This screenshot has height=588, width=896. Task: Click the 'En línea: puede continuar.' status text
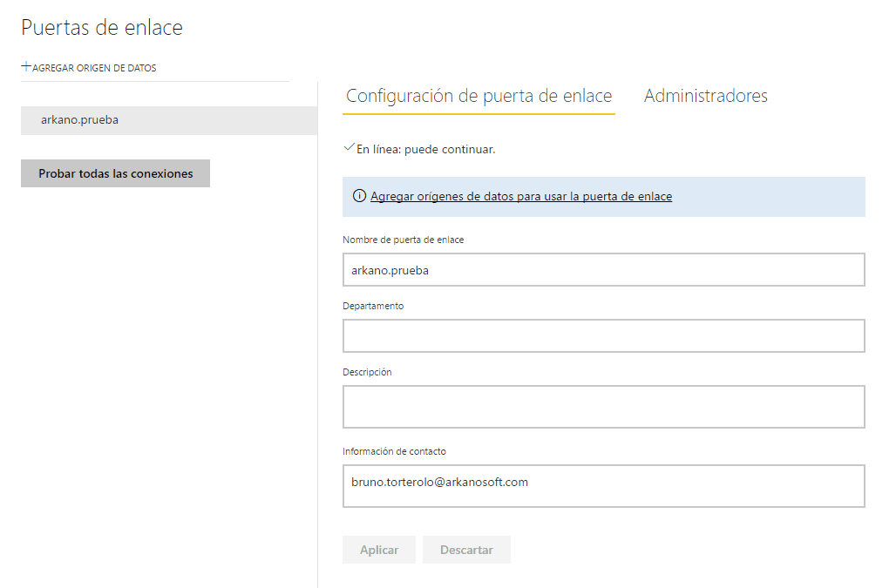click(425, 150)
